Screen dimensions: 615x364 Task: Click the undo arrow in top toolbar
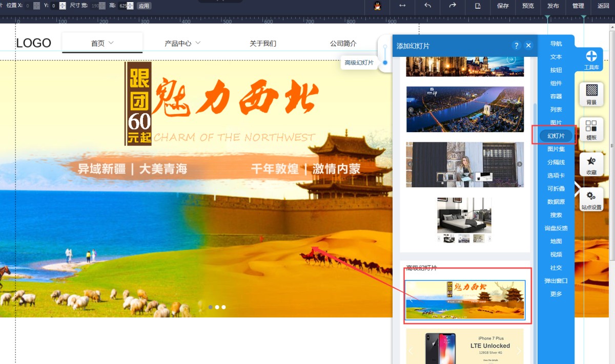click(x=427, y=6)
